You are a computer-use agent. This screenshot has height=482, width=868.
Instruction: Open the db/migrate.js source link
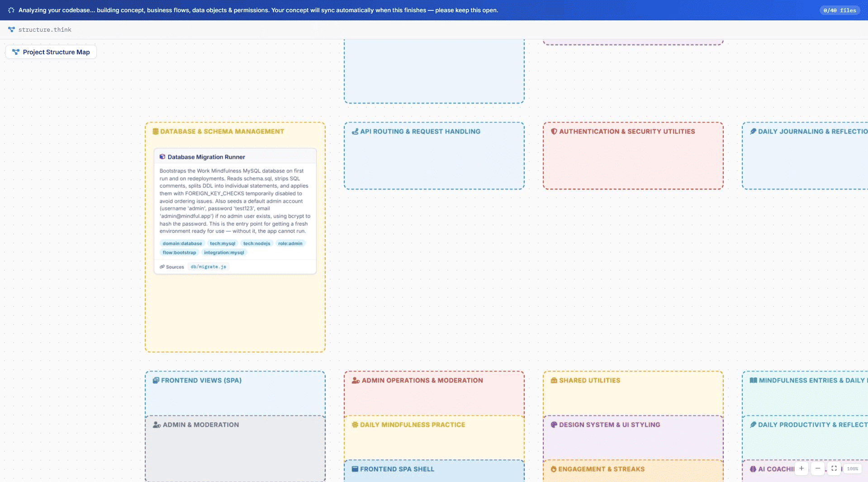coord(209,267)
